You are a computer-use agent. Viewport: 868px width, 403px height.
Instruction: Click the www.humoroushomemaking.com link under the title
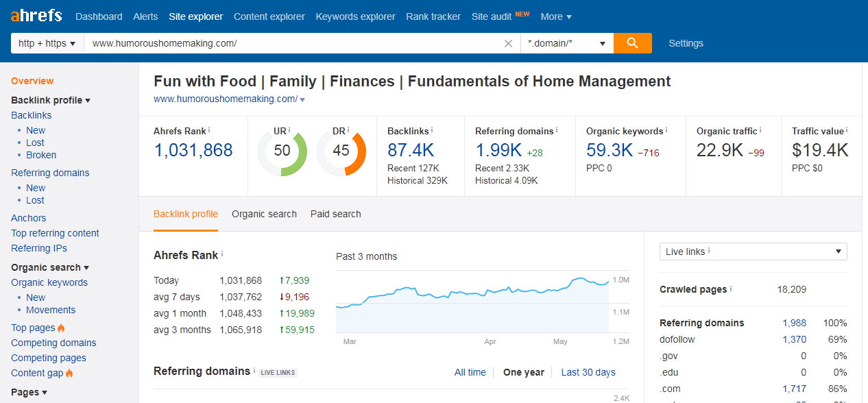[x=226, y=99]
